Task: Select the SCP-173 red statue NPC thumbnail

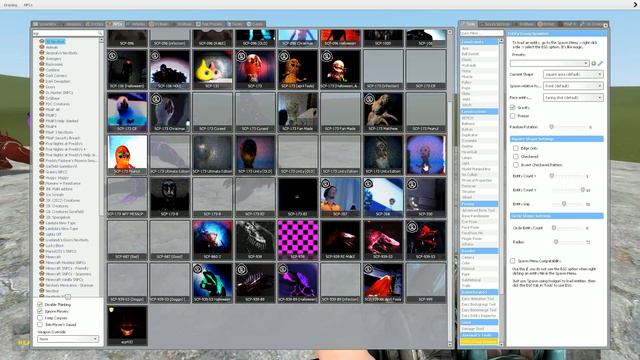Action: click(x=255, y=69)
